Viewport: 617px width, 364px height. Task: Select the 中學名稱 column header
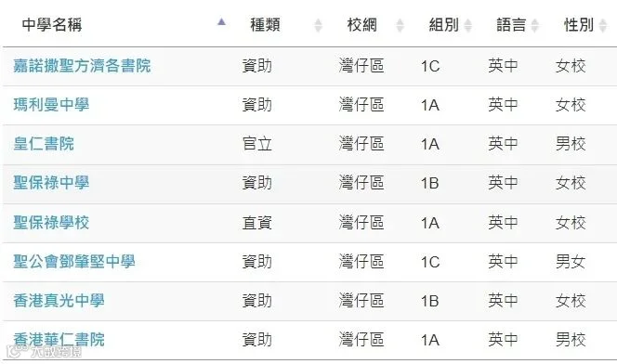pos(52,25)
